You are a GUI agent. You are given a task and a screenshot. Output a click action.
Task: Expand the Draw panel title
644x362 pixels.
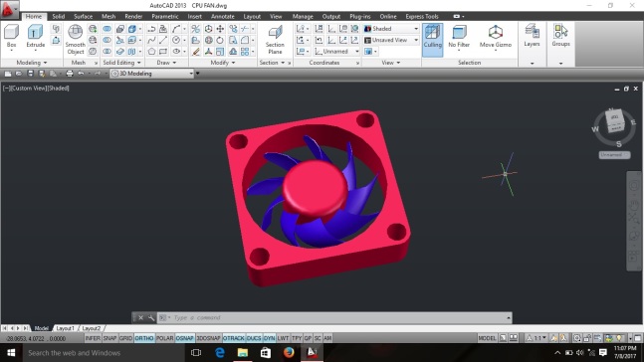pyautogui.click(x=166, y=63)
